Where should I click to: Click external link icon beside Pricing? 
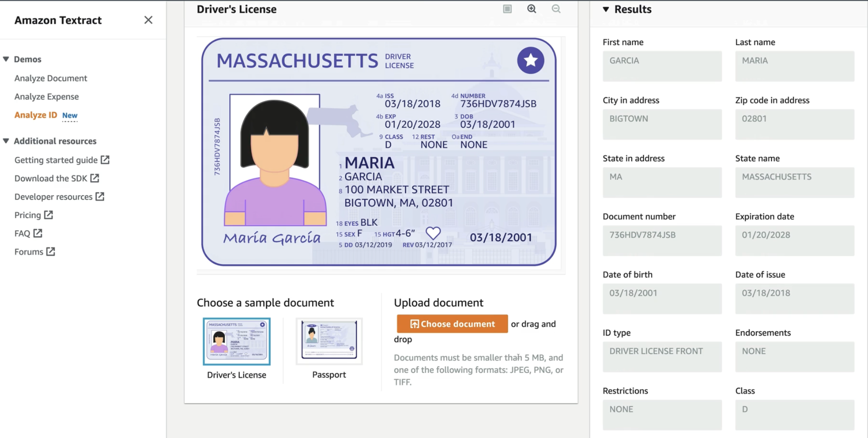coord(49,215)
